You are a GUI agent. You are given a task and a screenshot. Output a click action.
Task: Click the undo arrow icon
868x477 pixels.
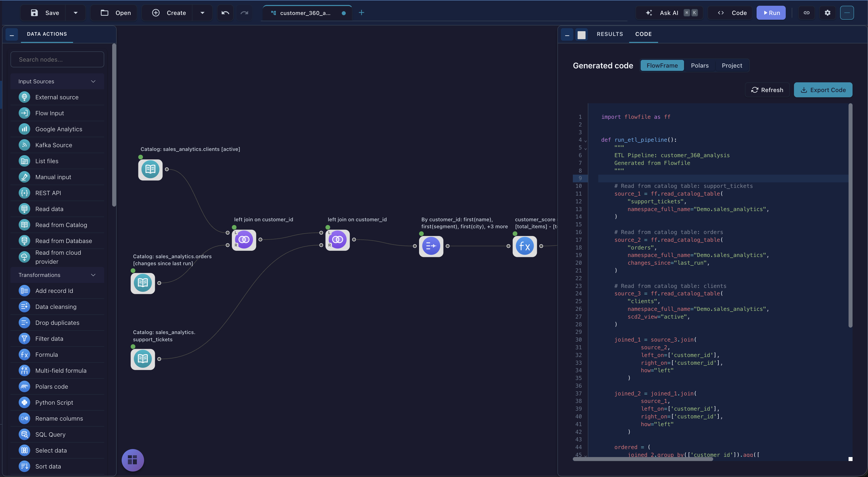point(225,13)
